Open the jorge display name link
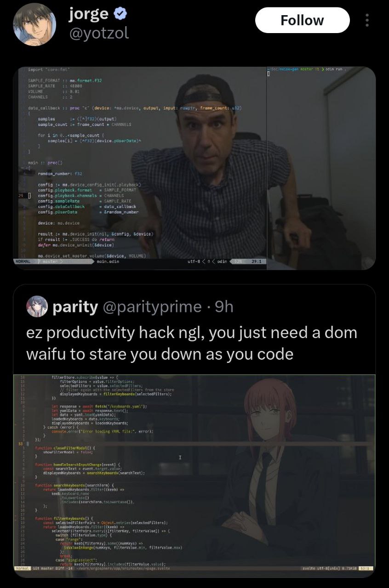389x588 pixels. (89, 15)
